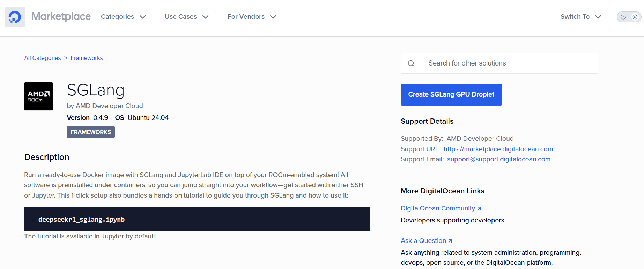The height and width of the screenshot is (269, 644).
Task: Open the DigitalOcean logo home icon
Action: [x=15, y=17]
